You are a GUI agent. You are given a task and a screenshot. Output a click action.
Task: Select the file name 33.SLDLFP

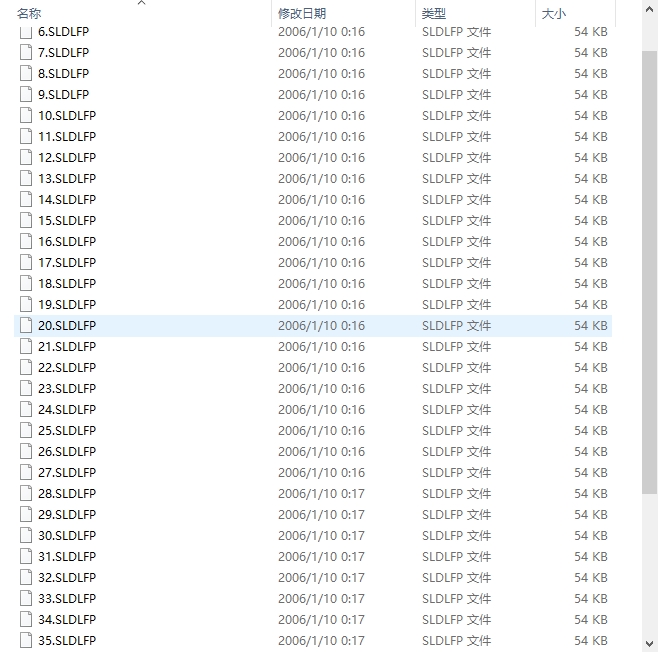tap(67, 598)
